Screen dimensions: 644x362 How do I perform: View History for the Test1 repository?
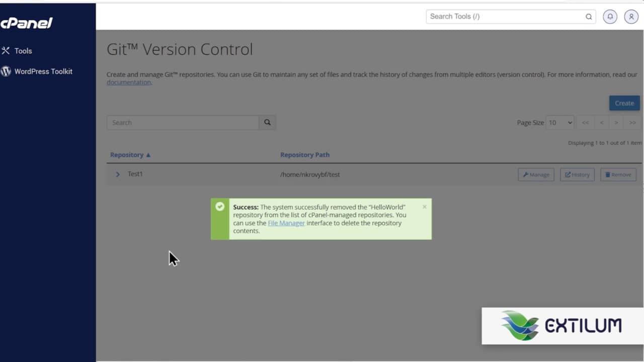pyautogui.click(x=577, y=174)
